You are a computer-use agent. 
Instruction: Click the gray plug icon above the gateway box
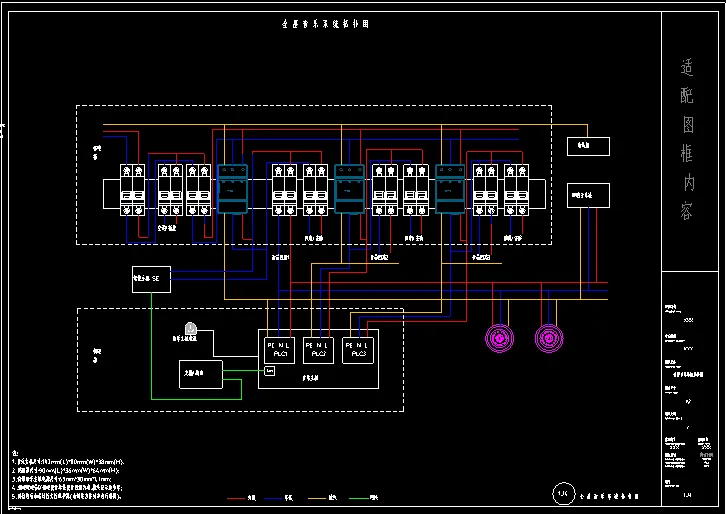pos(191,329)
